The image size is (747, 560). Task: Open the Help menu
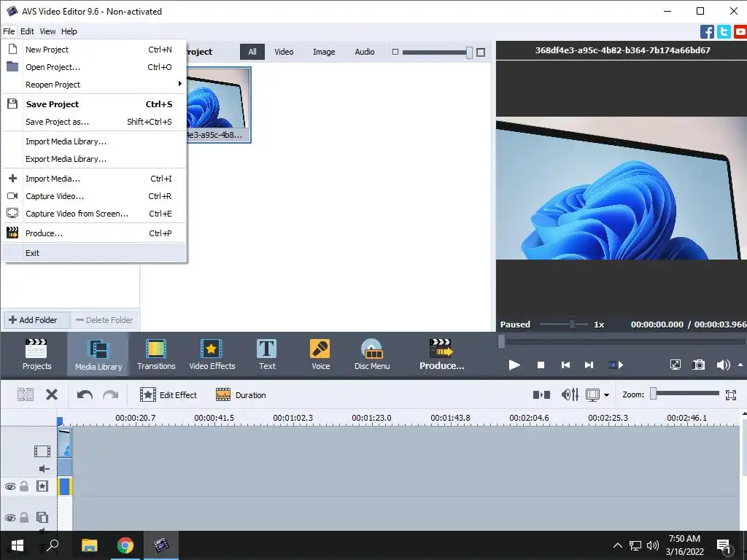click(69, 31)
